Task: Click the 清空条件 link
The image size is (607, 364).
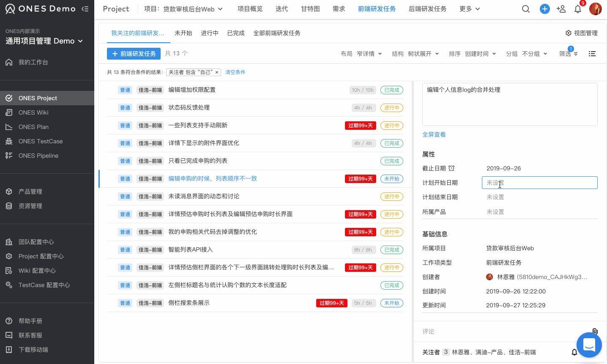Action: 235,72
